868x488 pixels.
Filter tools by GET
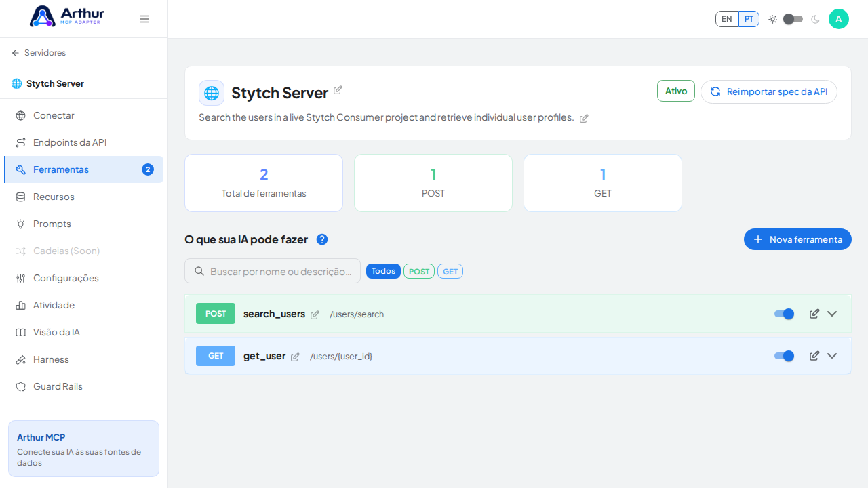click(450, 271)
